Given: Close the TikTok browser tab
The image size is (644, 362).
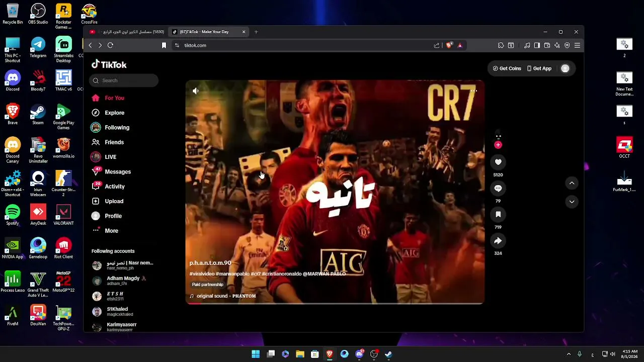Looking at the screenshot, I should [x=244, y=32].
